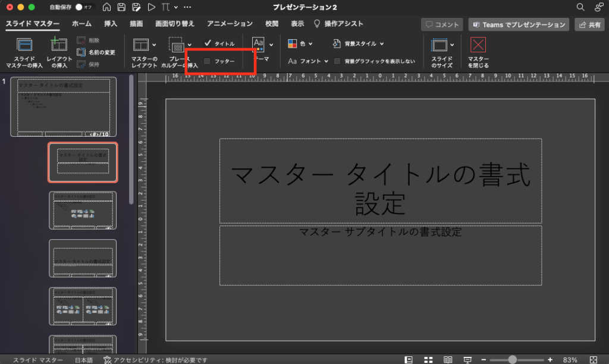609x364 pixels.
Task: Open the Background Styles (背景スタイル) dropdown
Action: coord(359,43)
